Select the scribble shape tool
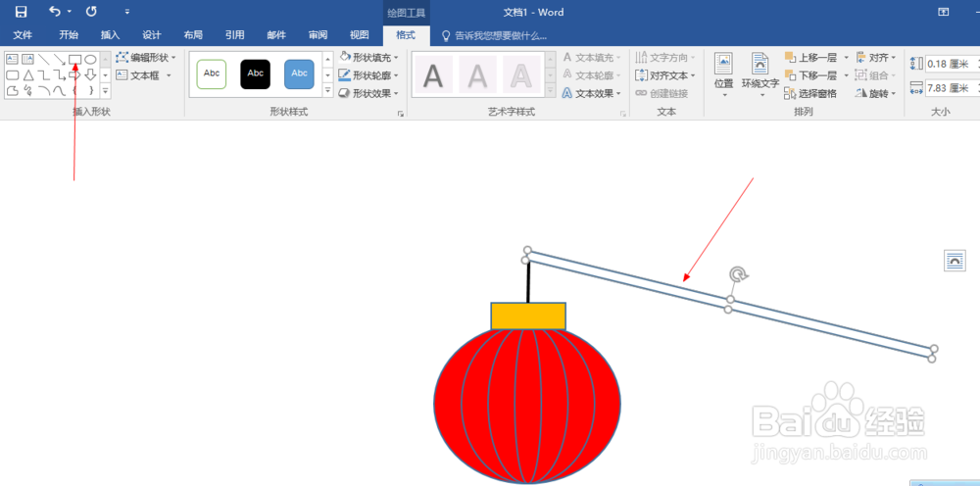Image resolution: width=980 pixels, height=486 pixels. pyautogui.click(x=27, y=90)
